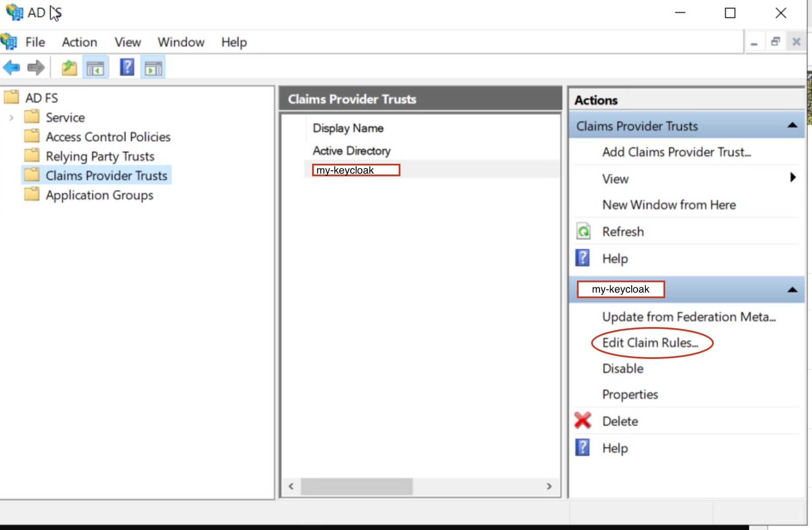Click Relying Party Trusts folder icon
This screenshot has width=812, height=530.
coord(32,155)
